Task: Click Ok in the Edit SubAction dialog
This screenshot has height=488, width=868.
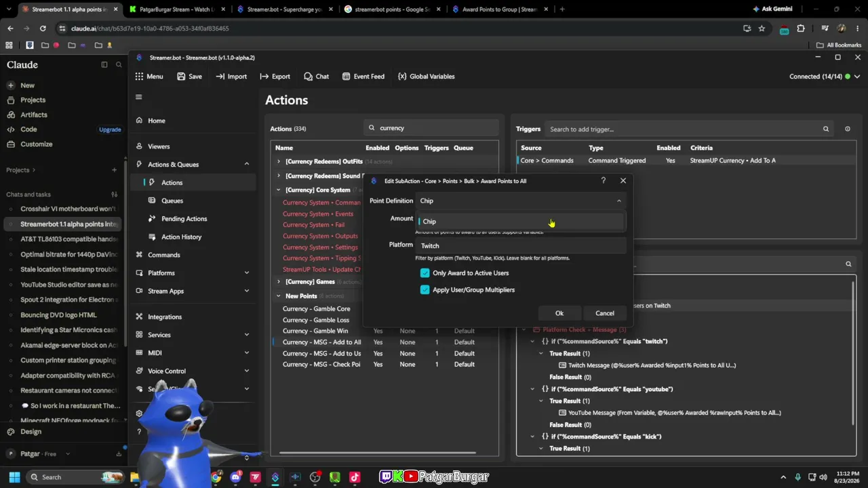Action: (559, 313)
